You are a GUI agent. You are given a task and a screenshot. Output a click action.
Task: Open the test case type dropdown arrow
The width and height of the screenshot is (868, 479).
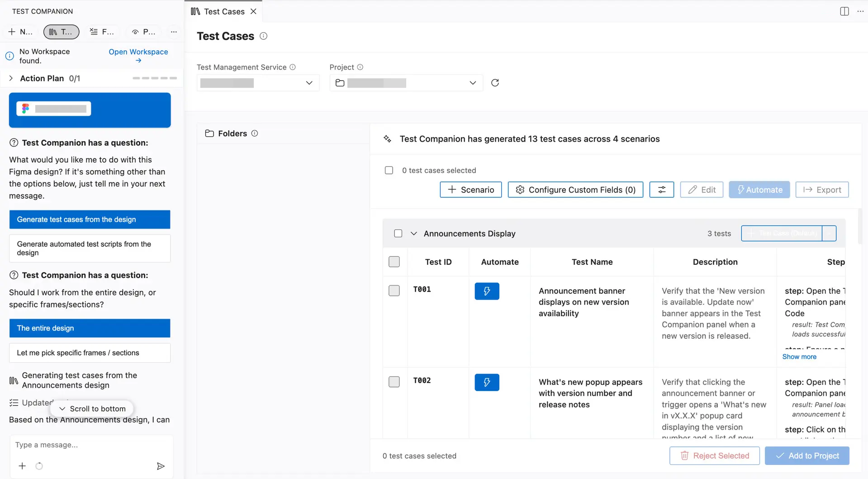tap(829, 234)
